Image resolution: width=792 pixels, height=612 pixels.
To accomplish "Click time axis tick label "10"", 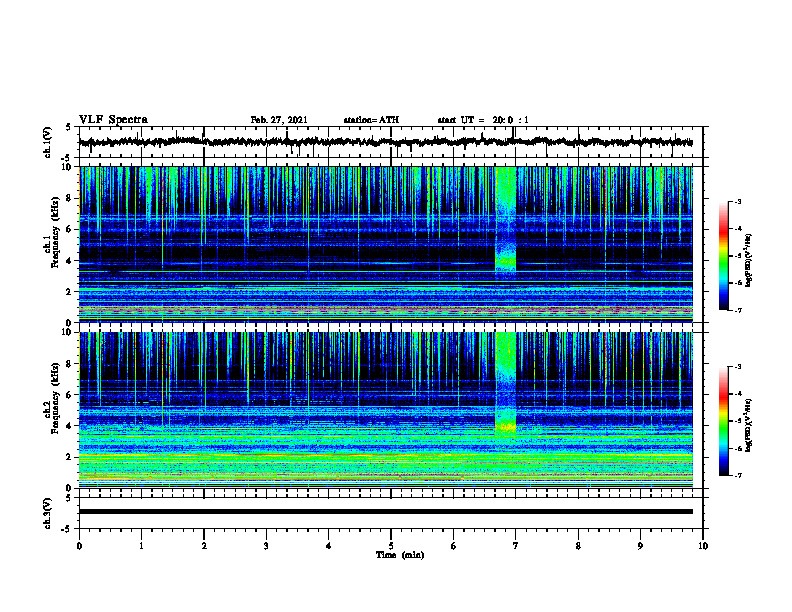I will (x=703, y=546).
